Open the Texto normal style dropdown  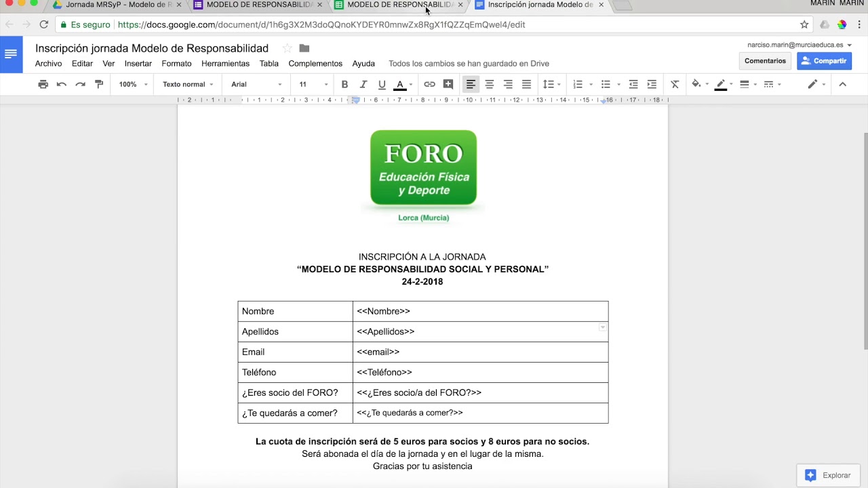pos(188,84)
